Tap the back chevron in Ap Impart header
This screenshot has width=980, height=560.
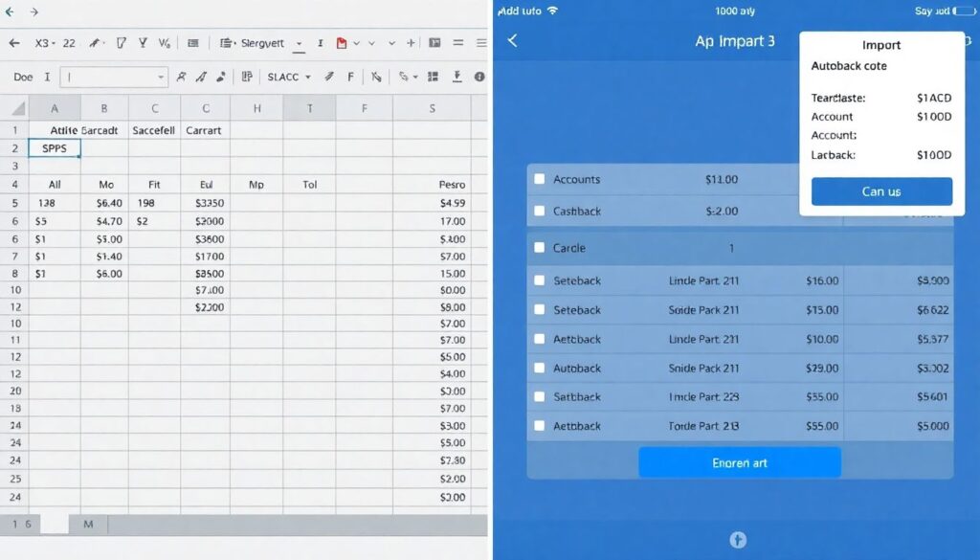(x=513, y=41)
